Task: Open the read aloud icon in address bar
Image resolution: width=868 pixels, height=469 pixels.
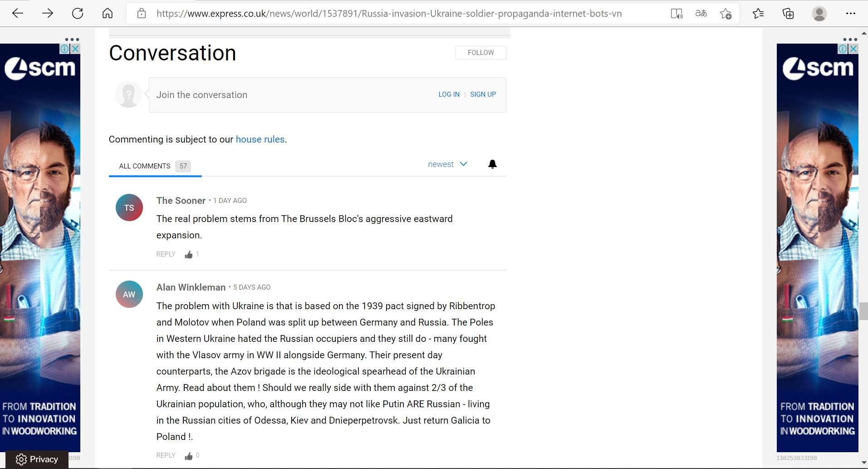Action: click(677, 14)
